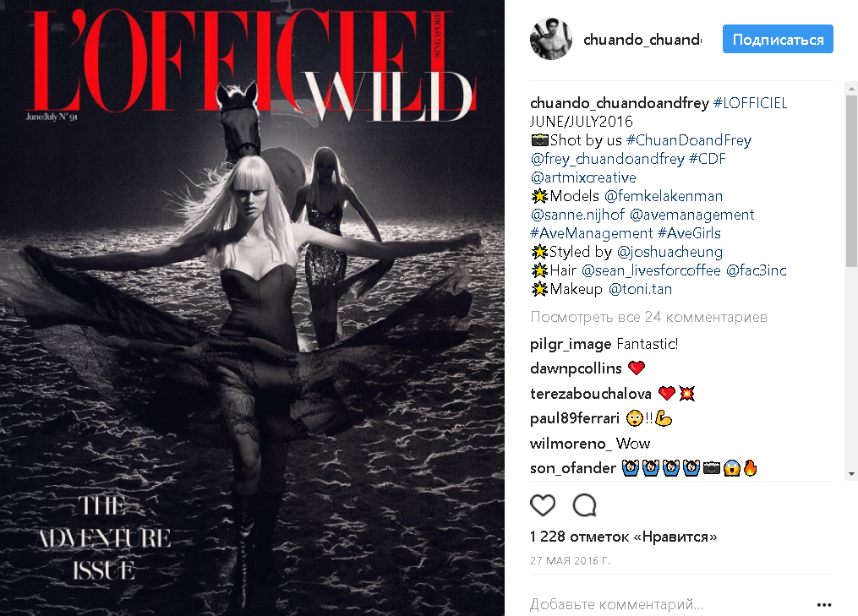Like the post with the heart icon
858x616 pixels.
(x=543, y=505)
